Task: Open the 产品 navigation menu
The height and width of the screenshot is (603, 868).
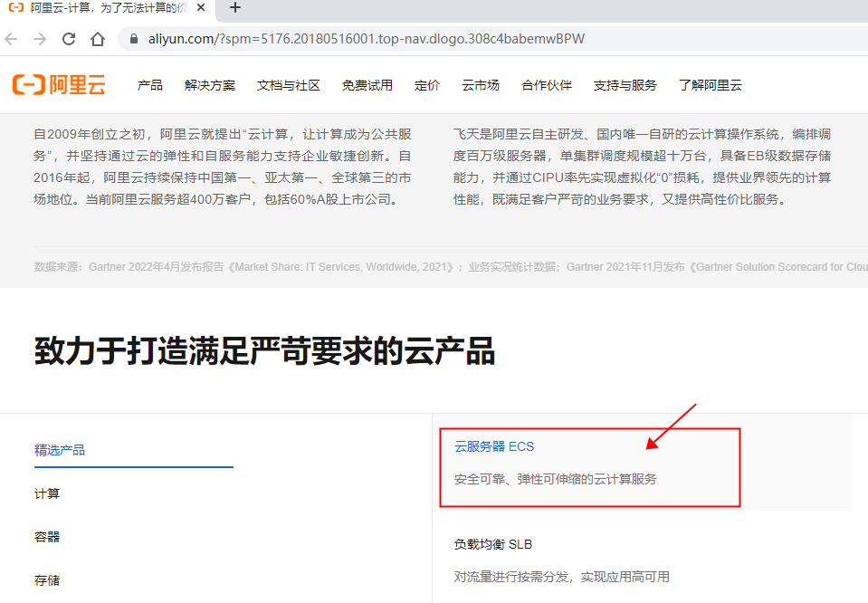Action: [x=150, y=85]
